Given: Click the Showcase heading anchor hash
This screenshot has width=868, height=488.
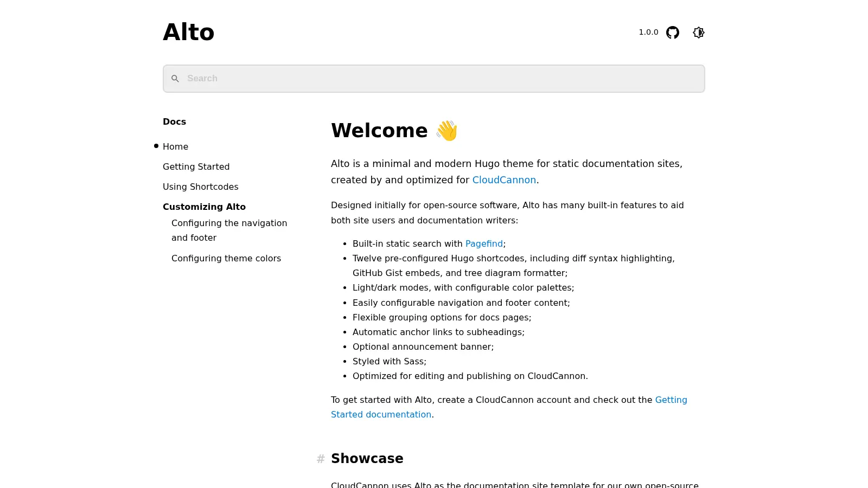Looking at the screenshot, I should (321, 459).
